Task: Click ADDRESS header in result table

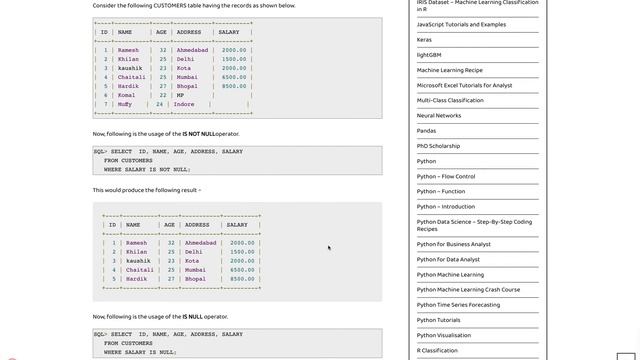Action: tap(197, 225)
